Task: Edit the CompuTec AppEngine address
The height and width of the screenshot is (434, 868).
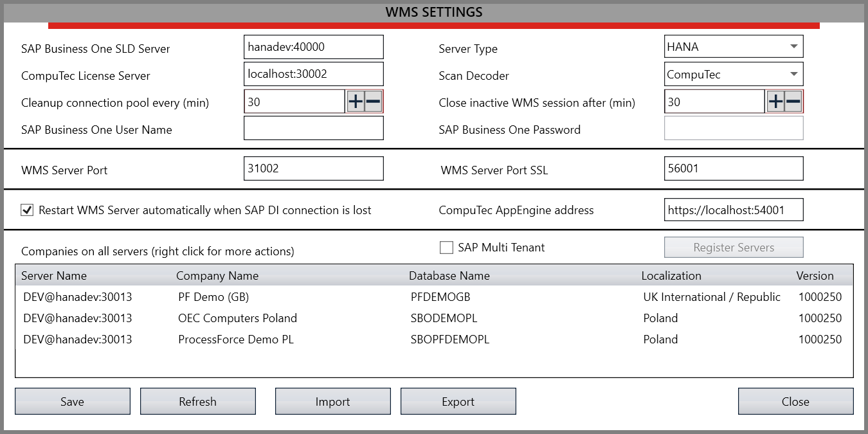Action: point(734,209)
